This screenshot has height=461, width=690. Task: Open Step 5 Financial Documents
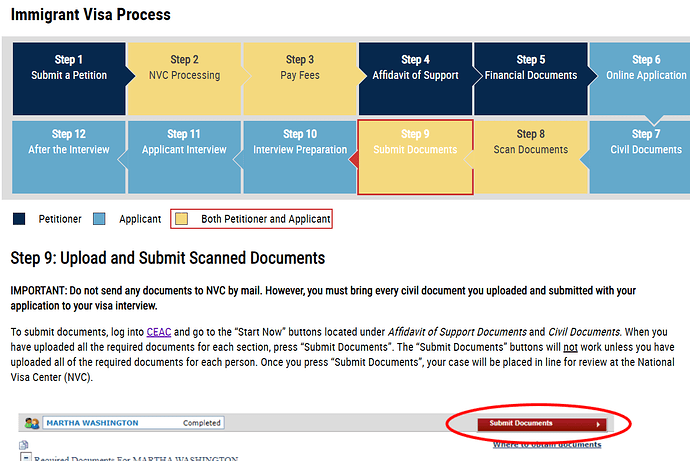point(531,79)
